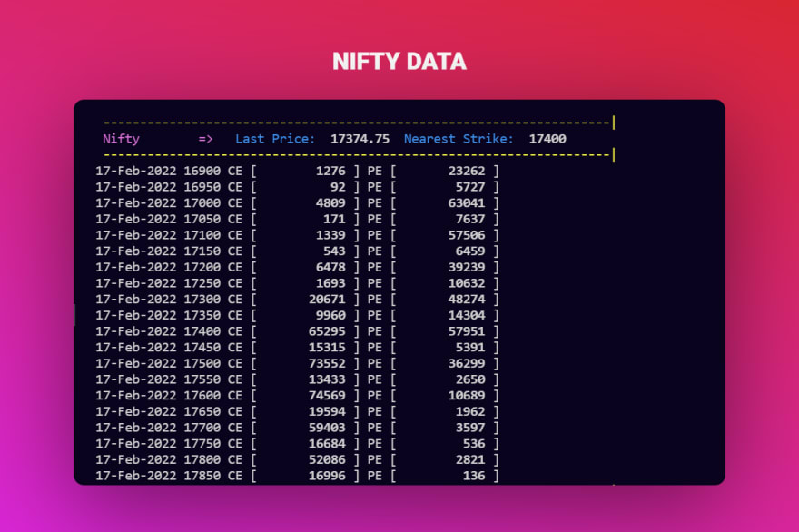The width and height of the screenshot is (799, 532).
Task: Click PE value 6459
Action: (469, 251)
